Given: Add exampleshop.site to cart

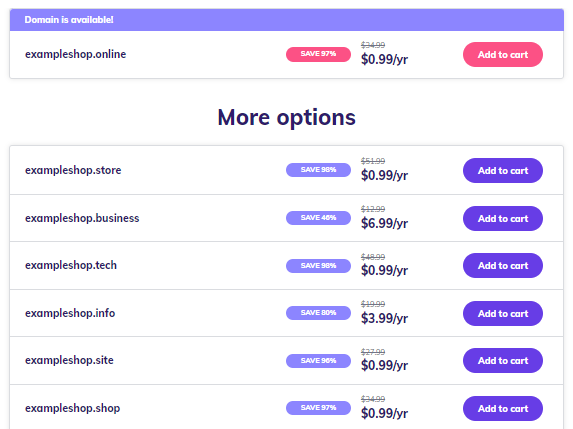Looking at the screenshot, I should pyautogui.click(x=502, y=360).
